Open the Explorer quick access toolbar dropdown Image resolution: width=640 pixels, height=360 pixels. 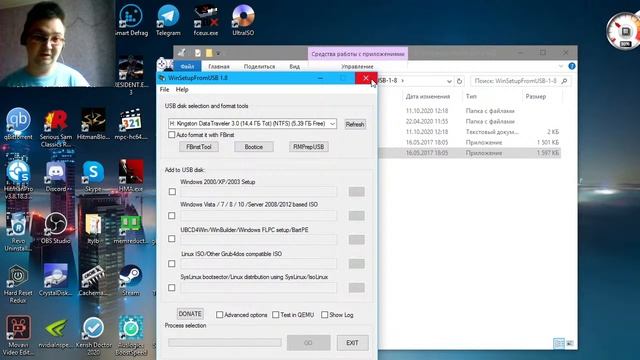218,53
